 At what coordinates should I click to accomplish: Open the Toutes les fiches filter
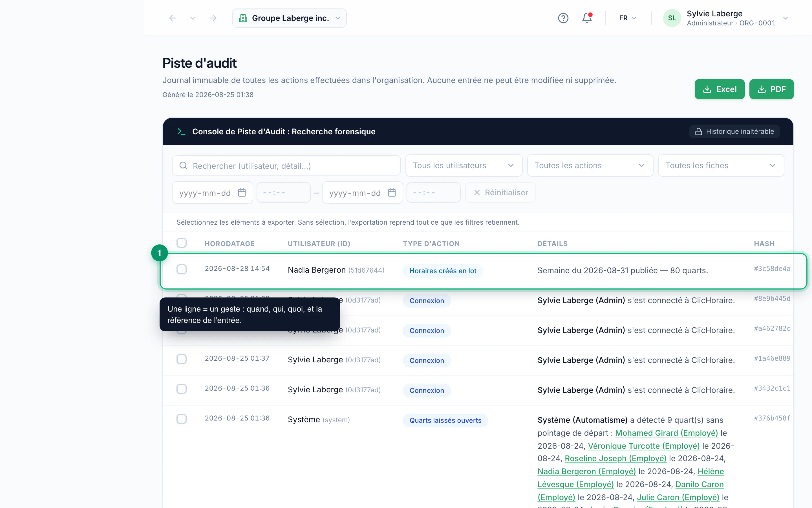(x=721, y=166)
